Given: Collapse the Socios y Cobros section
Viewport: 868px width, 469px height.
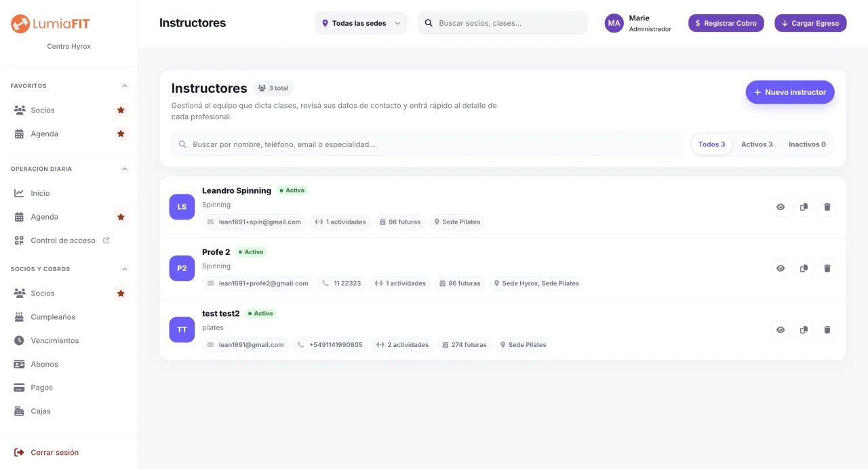Looking at the screenshot, I should pyautogui.click(x=124, y=269).
